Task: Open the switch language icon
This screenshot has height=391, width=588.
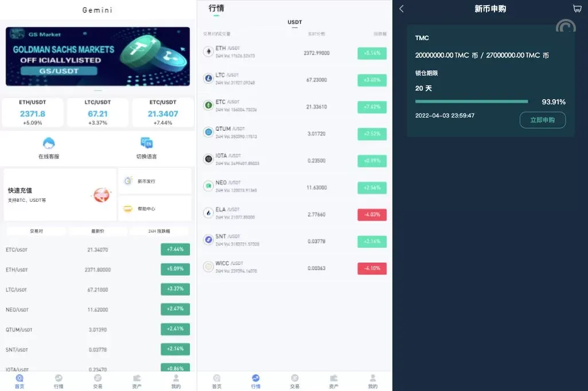Action: pos(146,143)
